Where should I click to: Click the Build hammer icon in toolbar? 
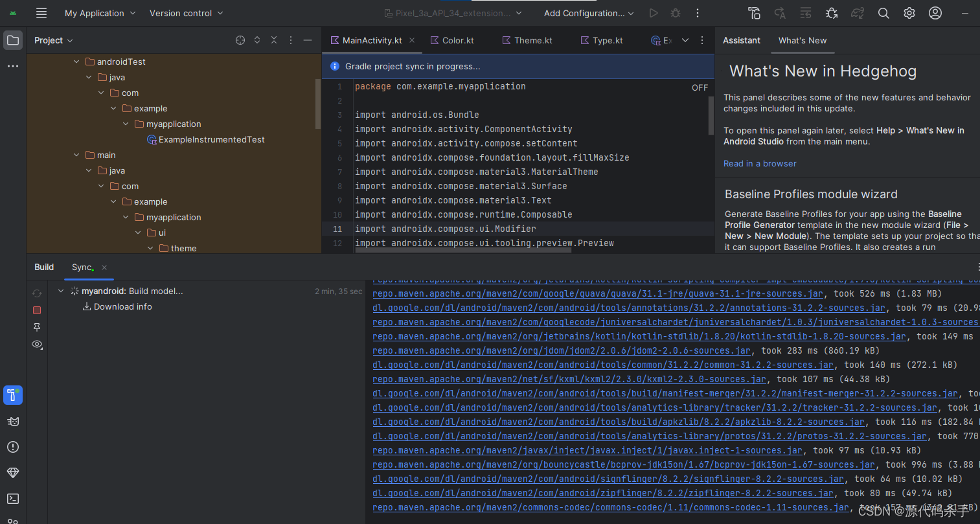coord(754,13)
